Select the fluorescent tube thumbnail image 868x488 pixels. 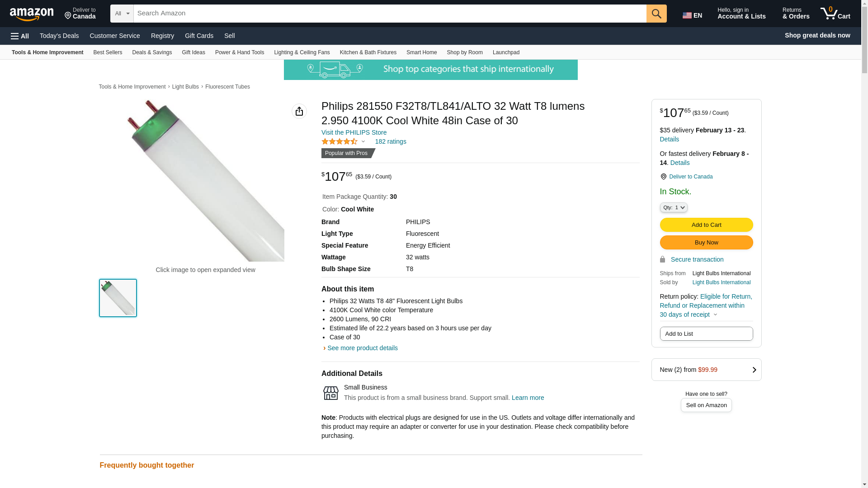click(118, 298)
